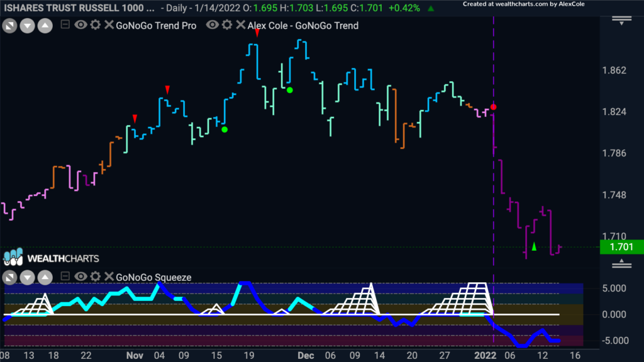Click the main chart pane resize arrow icon
Image resolution: width=644 pixels, height=362 pixels.
[9, 26]
